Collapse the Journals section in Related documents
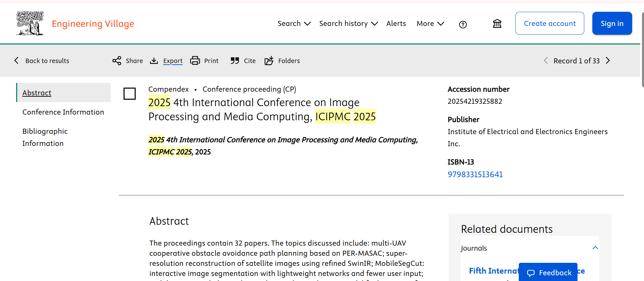Image resolution: width=644 pixels, height=281 pixels. coord(595,248)
